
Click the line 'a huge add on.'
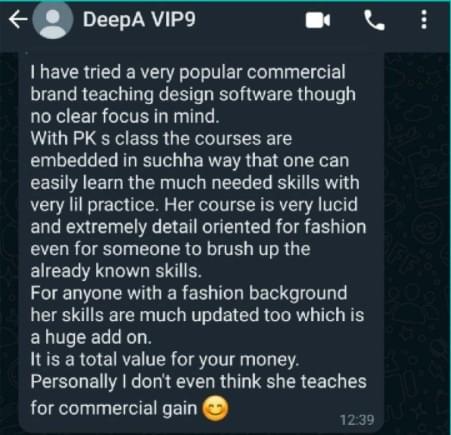[91, 337]
